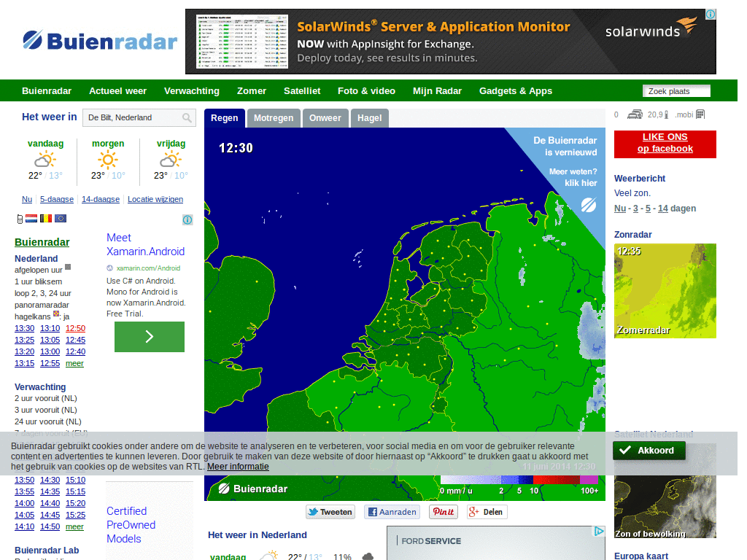Select the Regen radar tab
This screenshot has height=560, width=747.
(x=225, y=118)
